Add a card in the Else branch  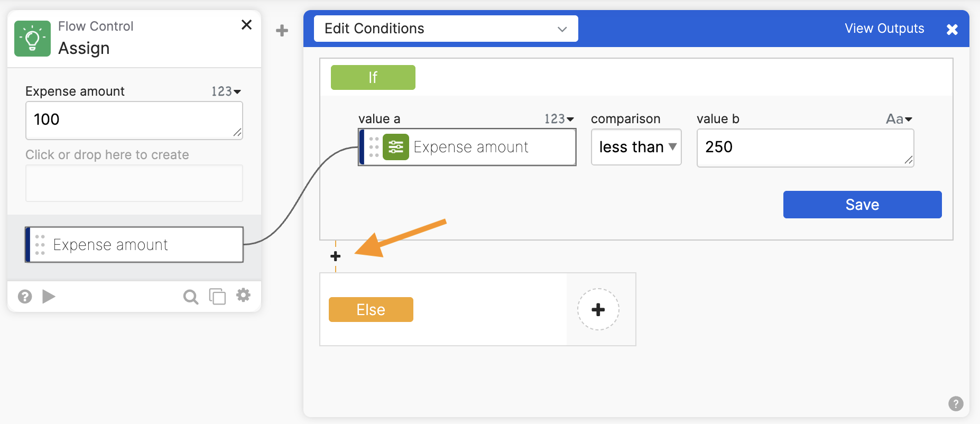[598, 310]
